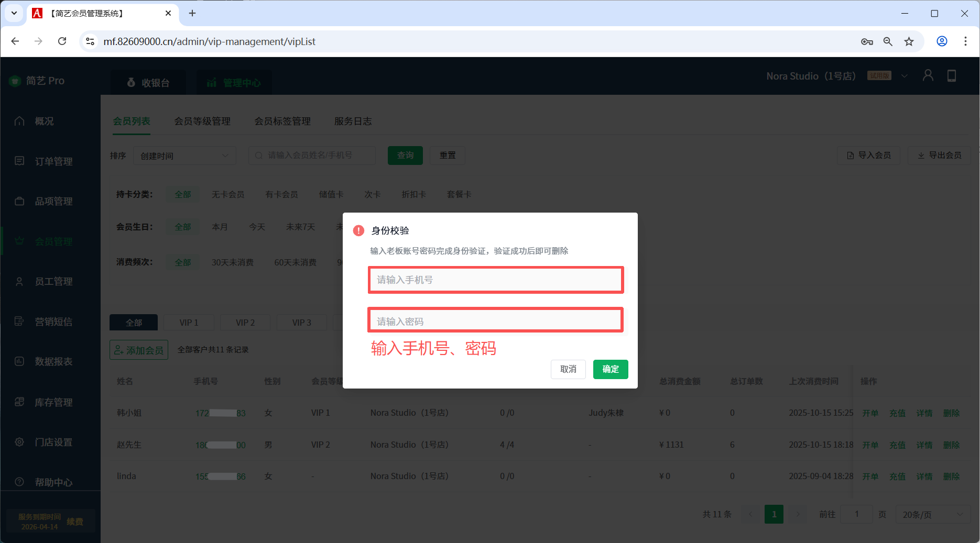Switch to the 会员等级管理 tab
Screen dimensions: 980x543
(202, 121)
